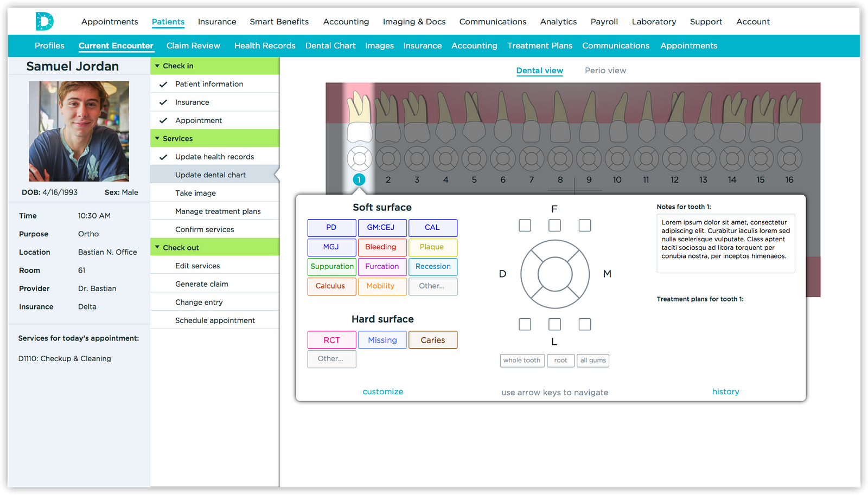868x495 pixels.
Task: Click the tooth illustration for tooth 16
Action: 789,116
